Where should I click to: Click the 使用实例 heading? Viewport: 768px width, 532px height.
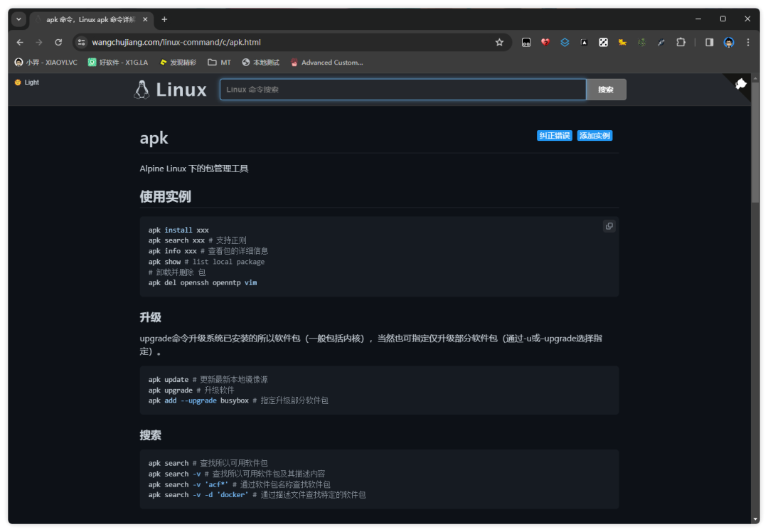pos(165,197)
